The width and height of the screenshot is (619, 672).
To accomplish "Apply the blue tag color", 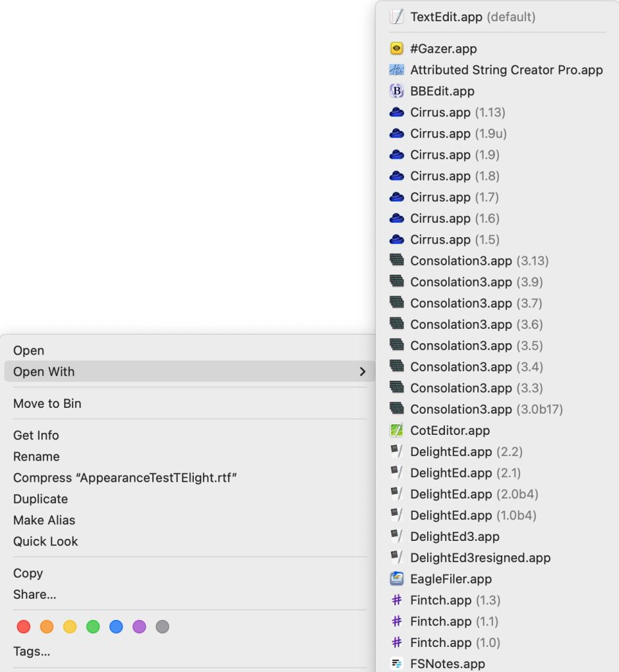I will [x=116, y=627].
